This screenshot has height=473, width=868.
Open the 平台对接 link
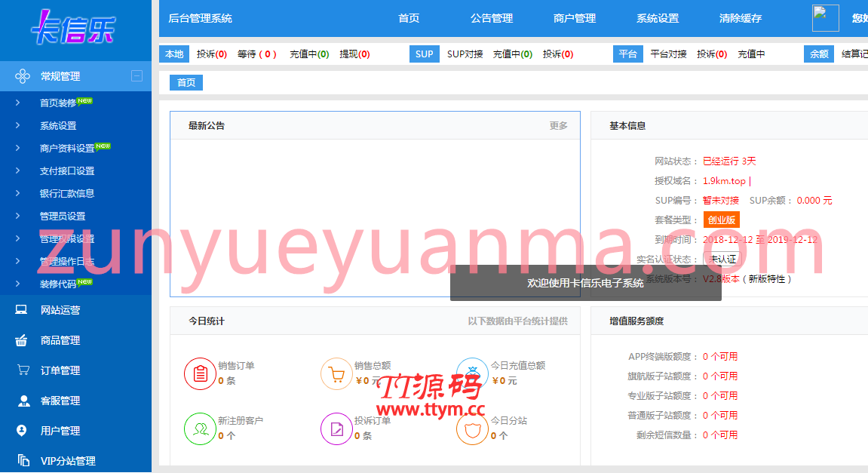[x=669, y=54]
